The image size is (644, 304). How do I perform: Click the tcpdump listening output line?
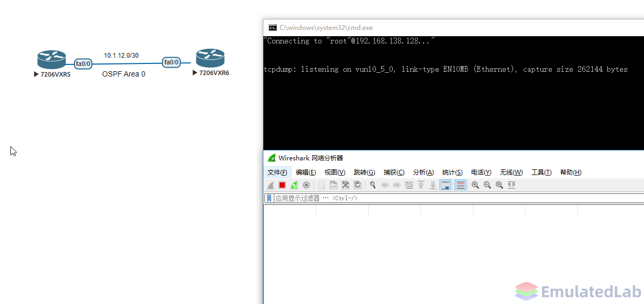pyautogui.click(x=446, y=69)
